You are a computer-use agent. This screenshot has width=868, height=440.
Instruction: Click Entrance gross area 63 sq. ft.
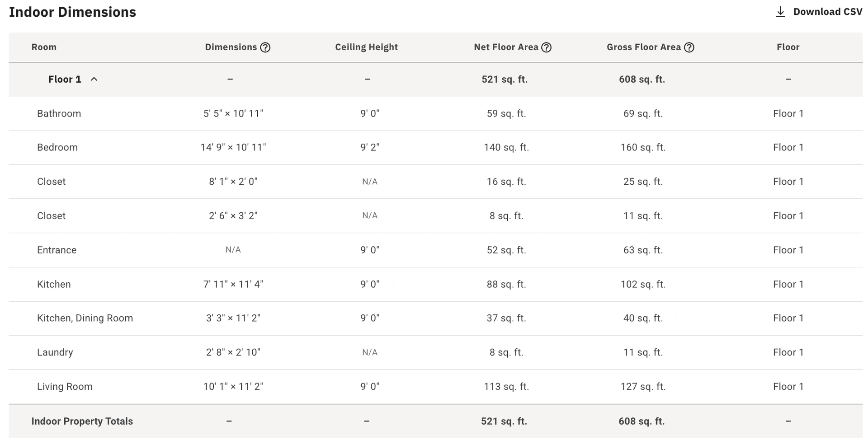tap(643, 250)
